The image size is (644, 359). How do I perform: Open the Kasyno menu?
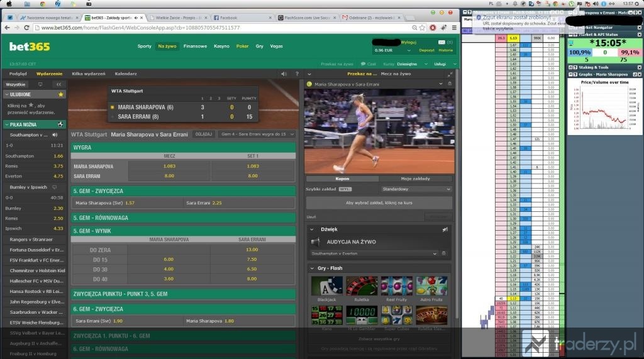click(x=221, y=47)
